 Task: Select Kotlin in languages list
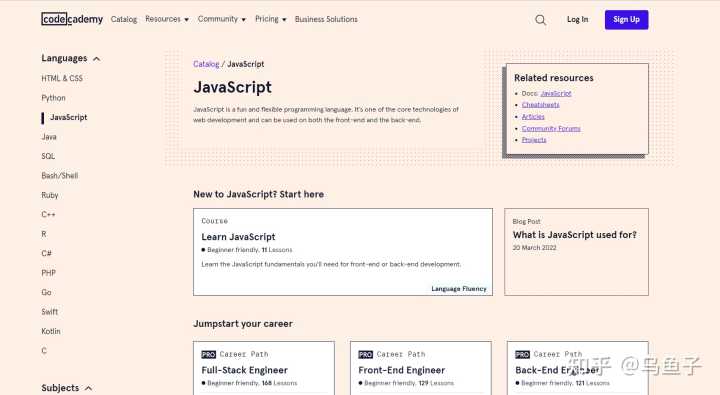(x=51, y=331)
